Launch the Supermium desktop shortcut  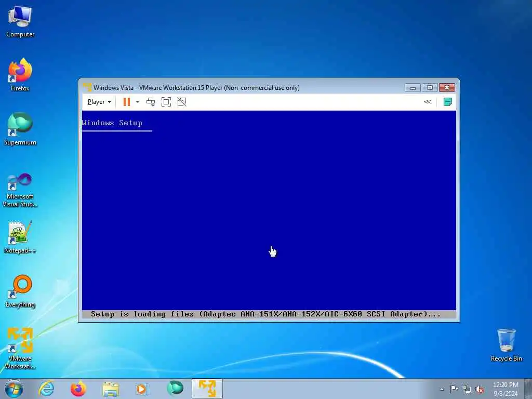pos(20,129)
